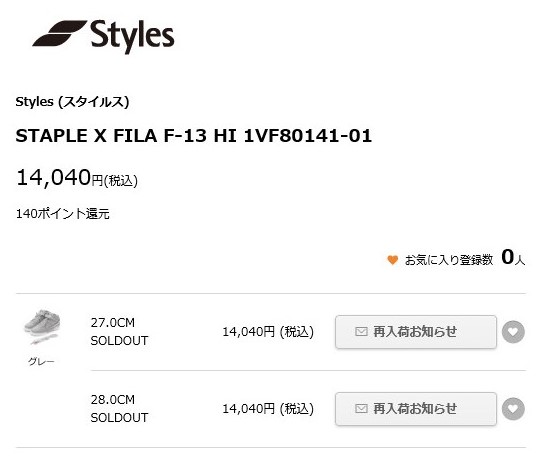Click the お気に入り登録数 label
The width and height of the screenshot is (545, 462).
[x=449, y=260]
